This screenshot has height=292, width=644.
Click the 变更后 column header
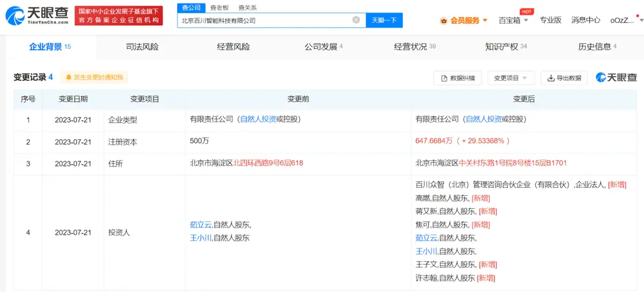point(524,99)
